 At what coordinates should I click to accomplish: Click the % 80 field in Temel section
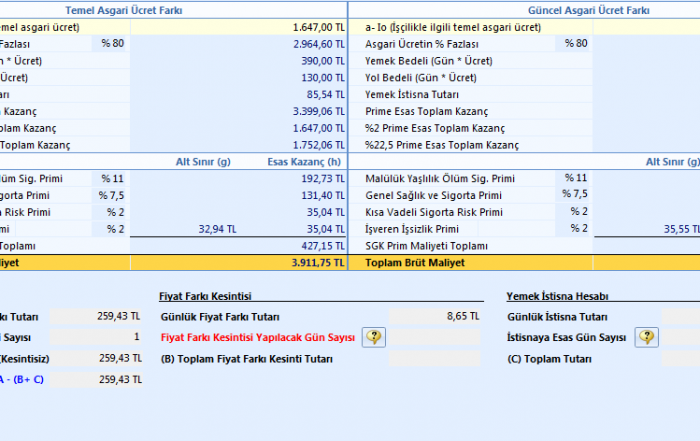coord(110,44)
